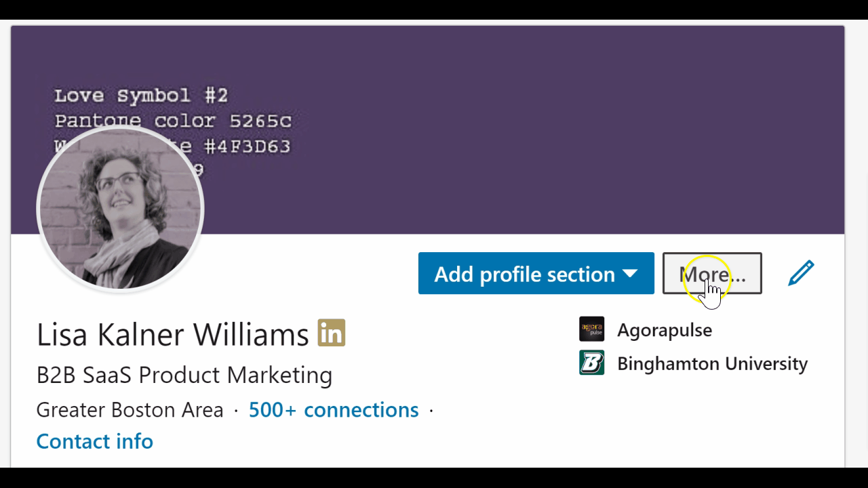
Task: Click the pencil edit profile icon
Action: click(801, 273)
